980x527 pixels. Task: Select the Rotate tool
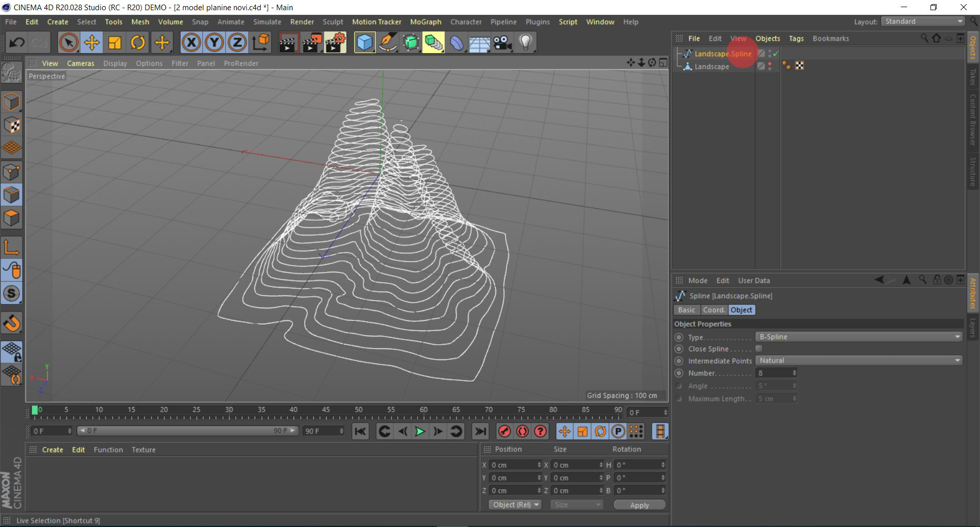[x=138, y=43]
